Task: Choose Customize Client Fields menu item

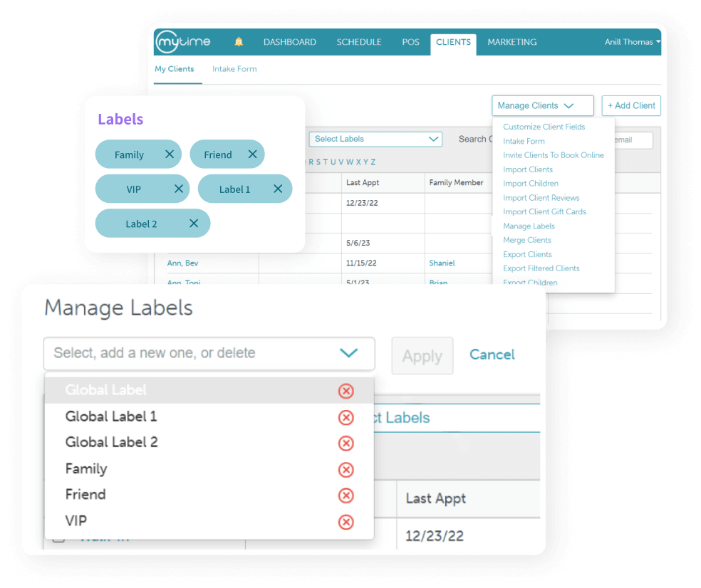Action: point(544,127)
